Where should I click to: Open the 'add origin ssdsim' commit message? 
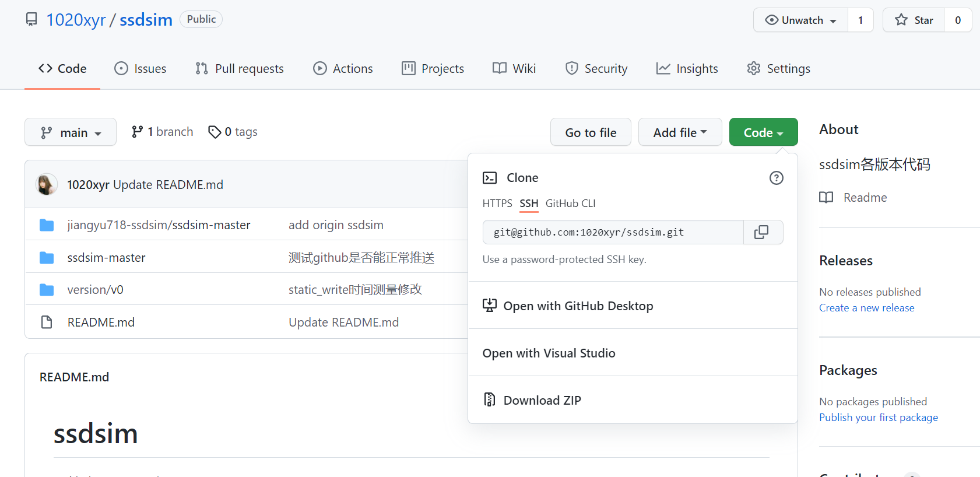(336, 225)
